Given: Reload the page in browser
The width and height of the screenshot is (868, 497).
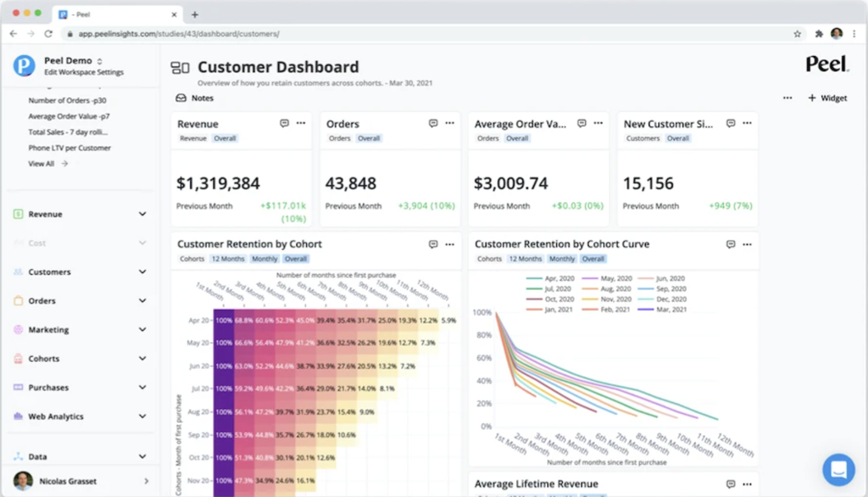Looking at the screenshot, I should coord(49,34).
